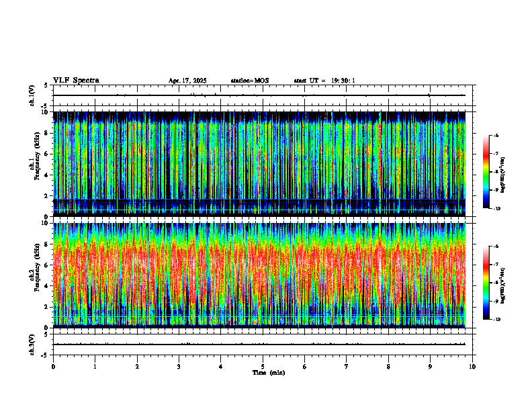Click the "start UT = 19:30: 1" text

point(324,81)
